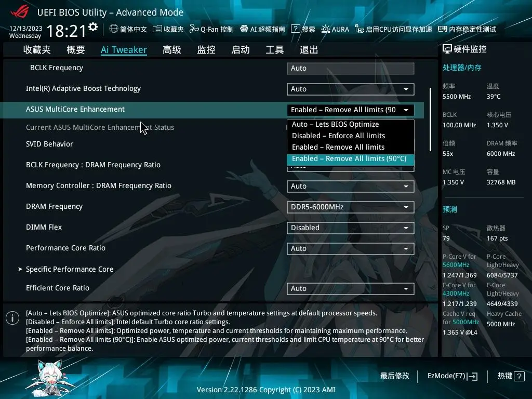Open the DRAM Frequency DDR5-6000MHz dropdown

pyautogui.click(x=351, y=207)
